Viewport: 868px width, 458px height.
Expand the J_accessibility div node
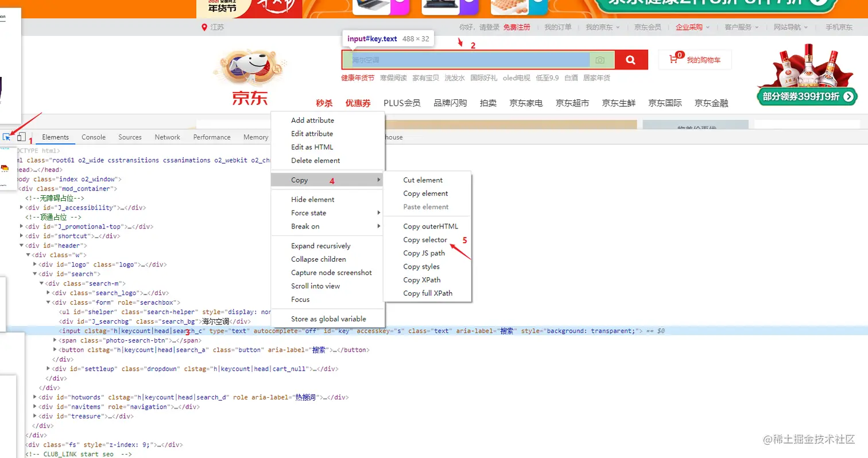pos(22,207)
